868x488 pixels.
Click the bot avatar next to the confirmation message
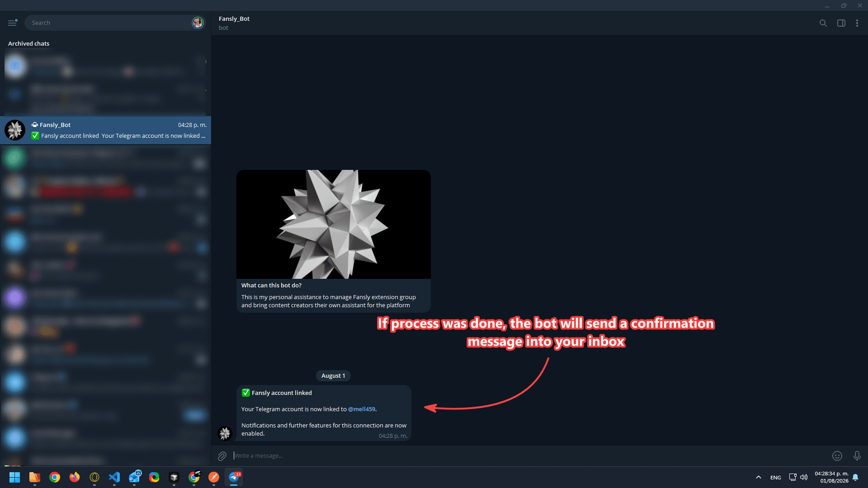pyautogui.click(x=225, y=433)
